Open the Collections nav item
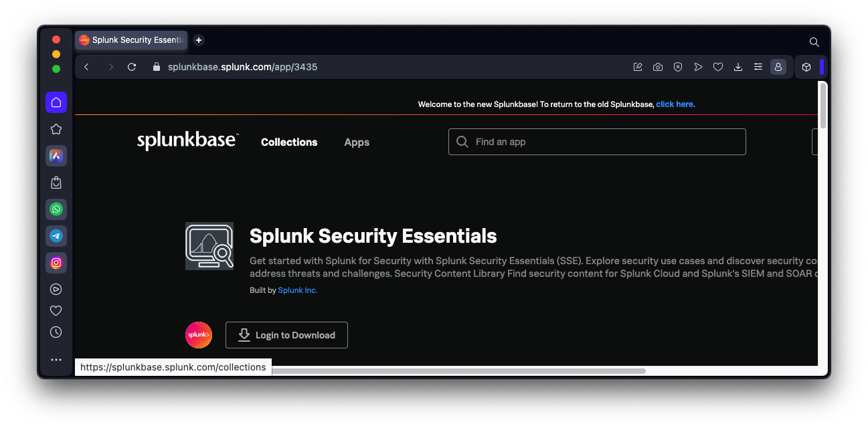Screen dimensions: 868x428 (289, 142)
